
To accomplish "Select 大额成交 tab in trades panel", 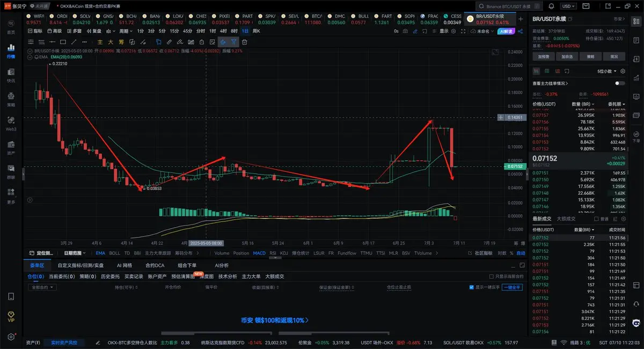I will [x=566, y=219].
